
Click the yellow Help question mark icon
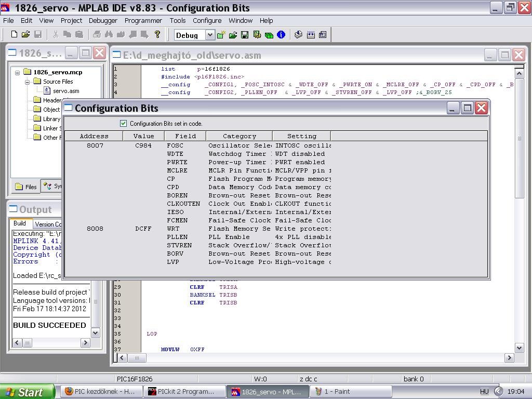click(157, 34)
